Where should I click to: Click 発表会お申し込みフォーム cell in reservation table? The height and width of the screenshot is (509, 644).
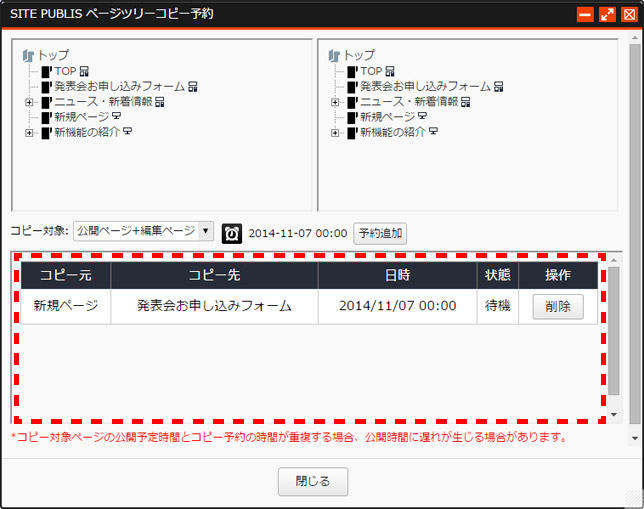[214, 306]
